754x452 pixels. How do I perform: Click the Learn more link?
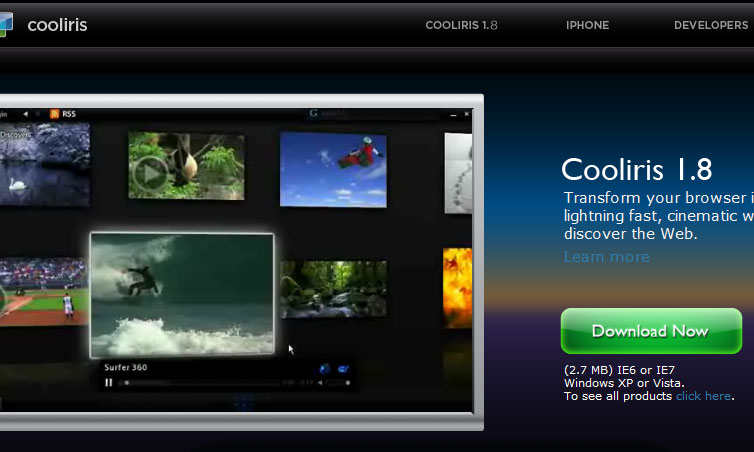[x=606, y=257]
